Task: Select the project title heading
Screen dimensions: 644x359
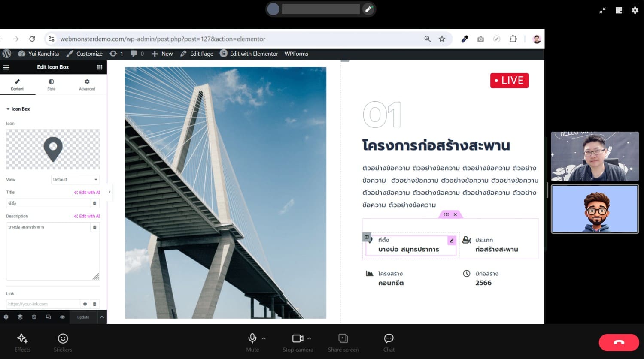Action: click(x=436, y=145)
